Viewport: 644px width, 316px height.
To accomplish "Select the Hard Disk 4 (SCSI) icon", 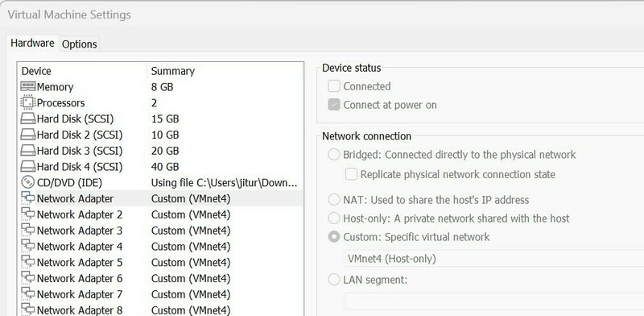I will [x=28, y=167].
